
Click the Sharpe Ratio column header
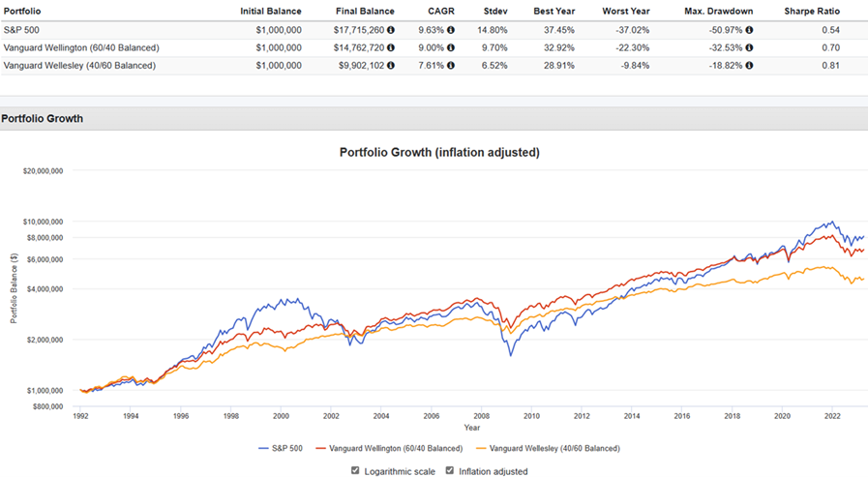coord(813,12)
